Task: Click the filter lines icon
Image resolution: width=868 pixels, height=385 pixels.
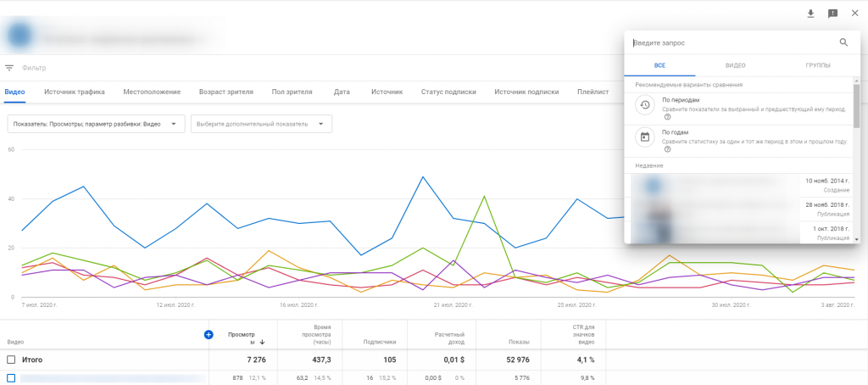Action: pyautogui.click(x=9, y=68)
